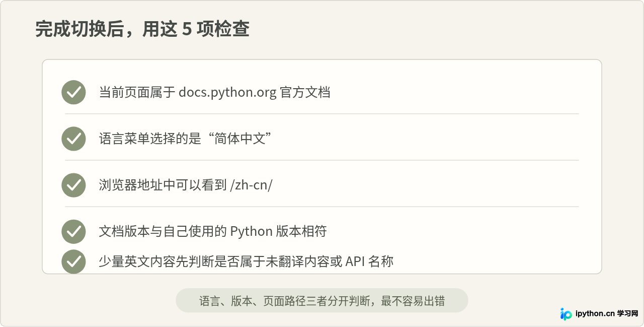
Task: Click the checkmark beside docs.python.org 官方文档
Action: click(73, 92)
